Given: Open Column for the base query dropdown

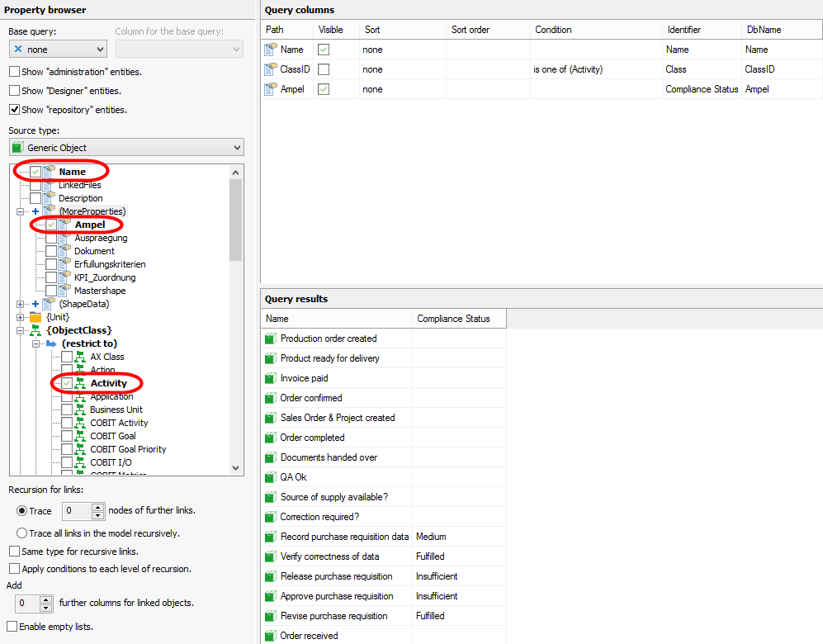Looking at the screenshot, I should tap(179, 50).
